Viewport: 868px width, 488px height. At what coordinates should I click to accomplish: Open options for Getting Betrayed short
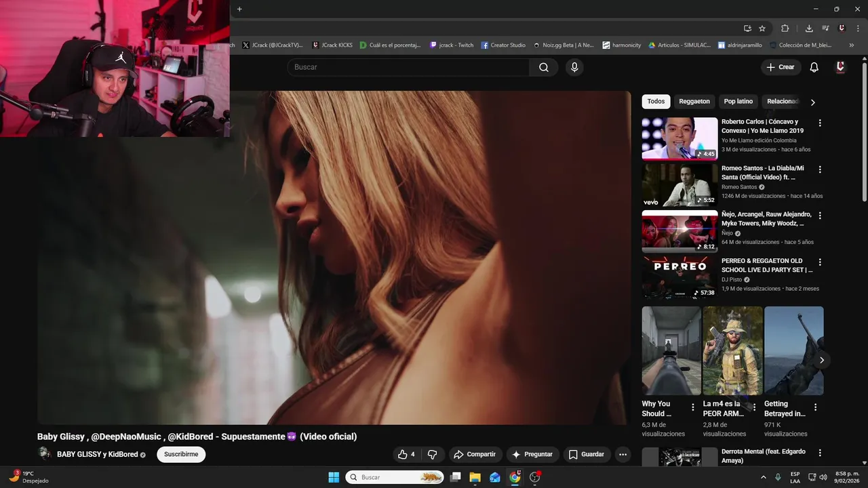[x=815, y=407]
